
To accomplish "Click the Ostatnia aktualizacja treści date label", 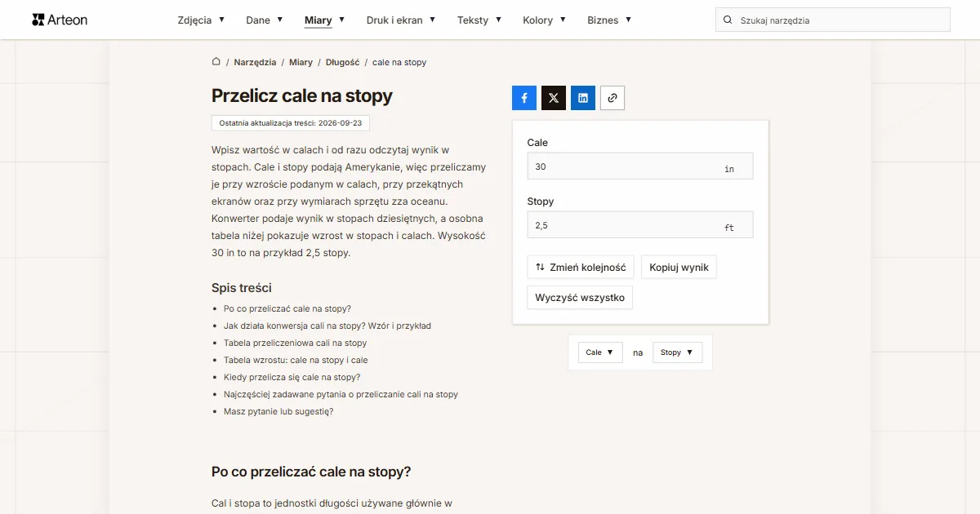I will click(x=291, y=123).
